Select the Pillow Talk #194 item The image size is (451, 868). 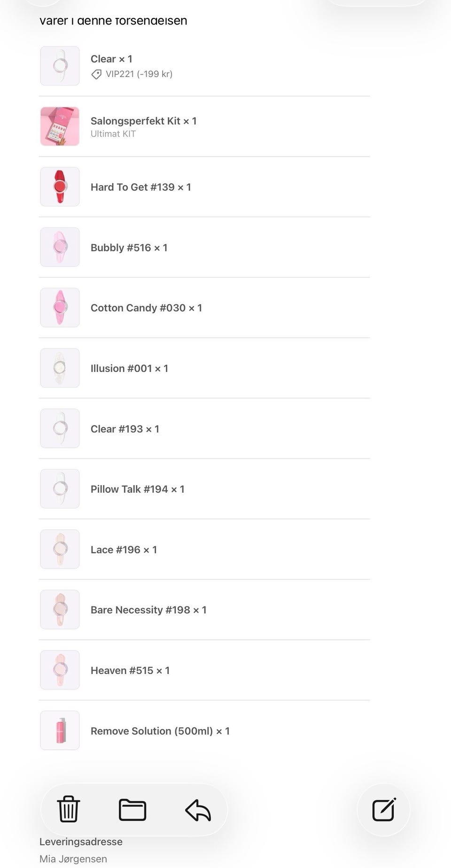pyautogui.click(x=137, y=489)
